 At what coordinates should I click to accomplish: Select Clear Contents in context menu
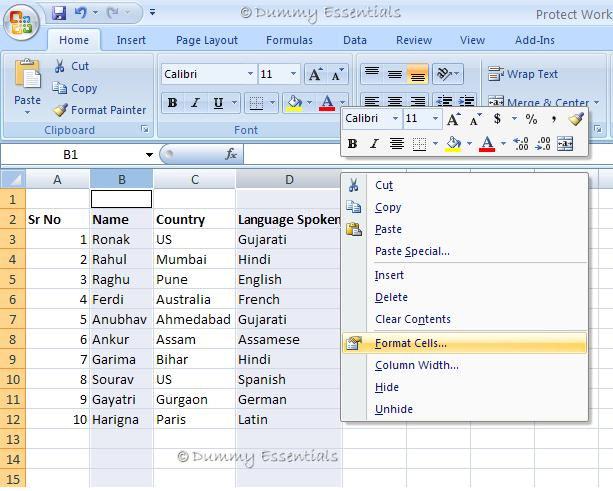[x=464, y=319]
